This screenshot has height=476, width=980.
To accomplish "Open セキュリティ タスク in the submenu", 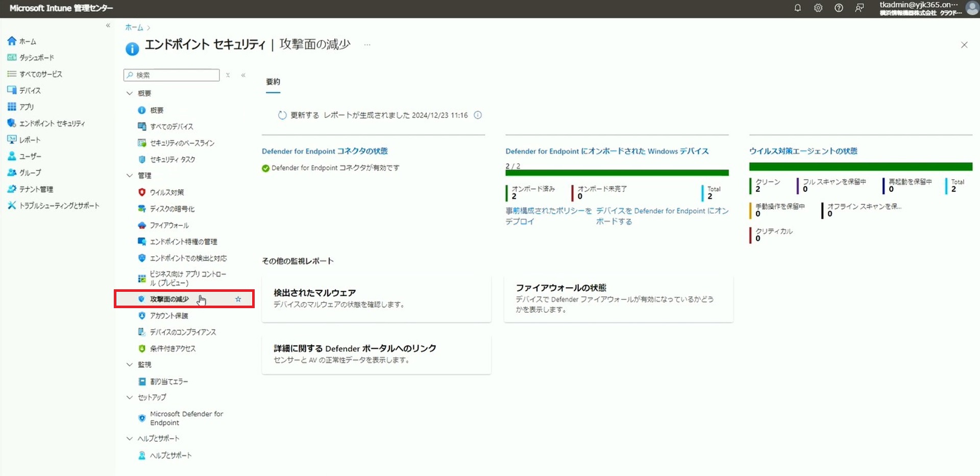I will (x=166, y=159).
